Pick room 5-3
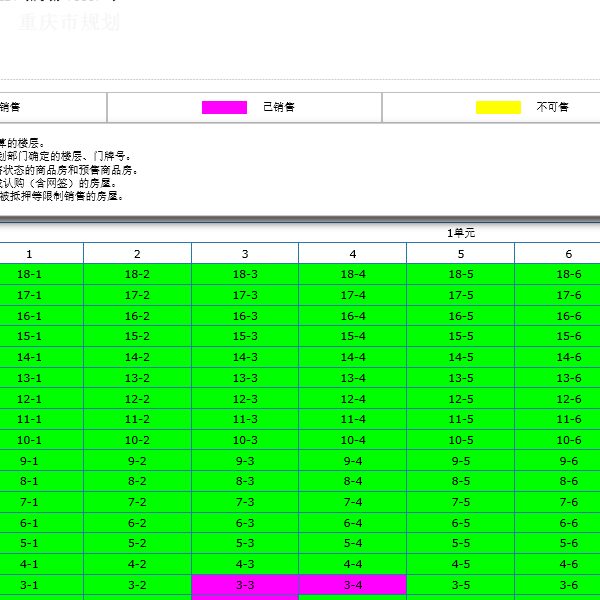The width and height of the screenshot is (600, 600). [245, 543]
